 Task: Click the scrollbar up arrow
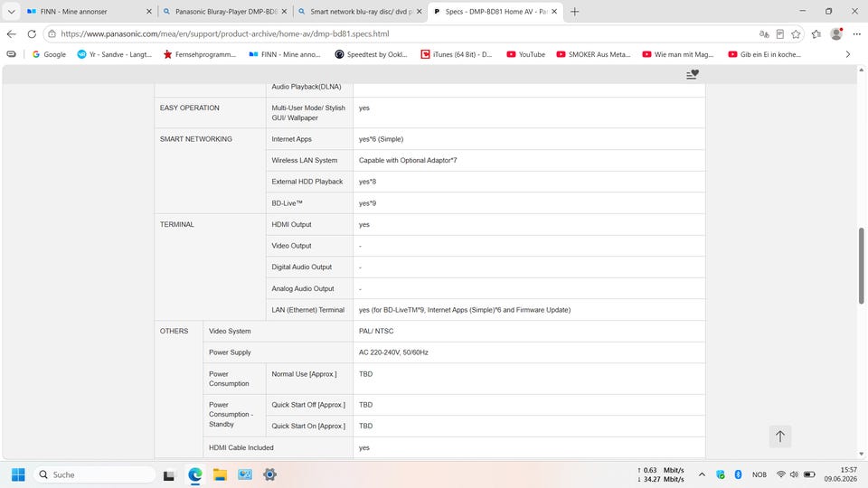[x=861, y=70]
